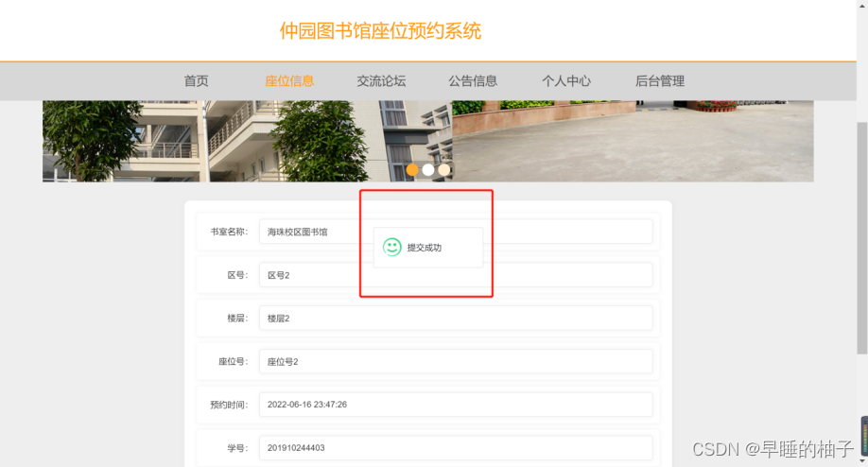Click the campus banner image
868x467 pixels.
point(428,141)
